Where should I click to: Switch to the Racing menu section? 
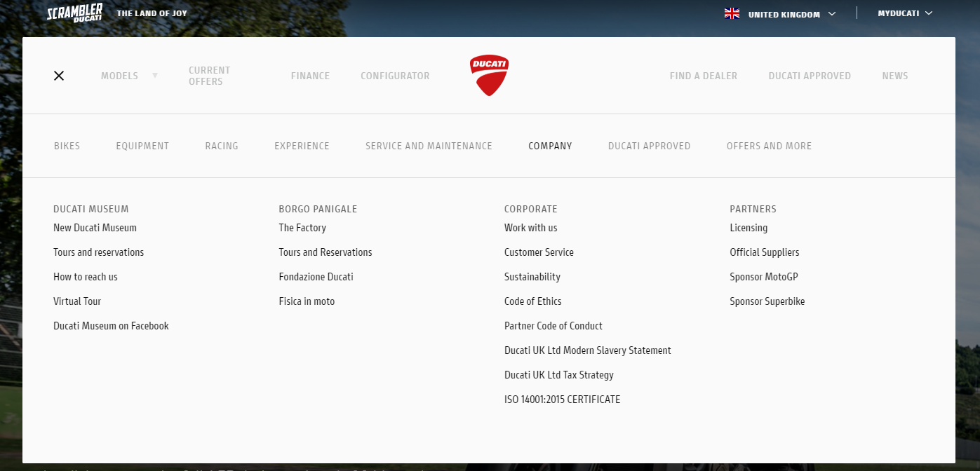coord(222,146)
